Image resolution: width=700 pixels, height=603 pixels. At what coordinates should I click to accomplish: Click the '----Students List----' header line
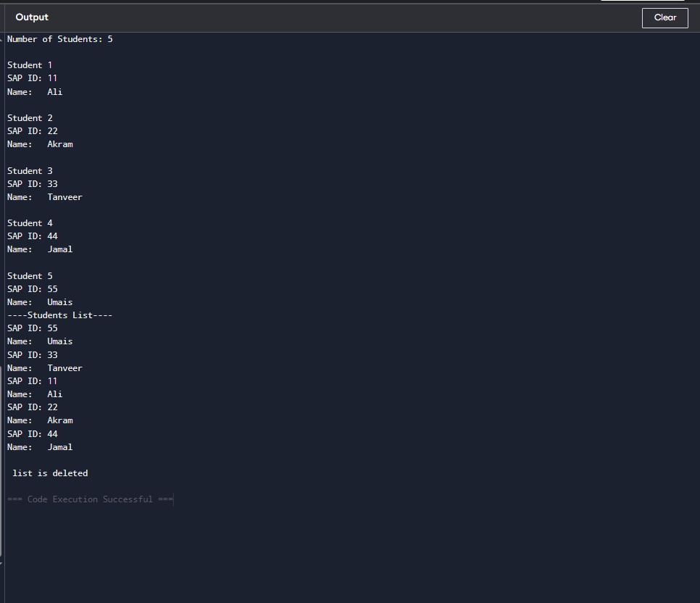point(59,315)
